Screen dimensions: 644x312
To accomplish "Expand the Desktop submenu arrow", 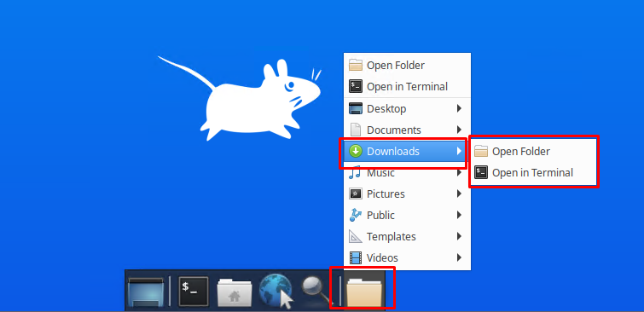I will pyautogui.click(x=459, y=108).
